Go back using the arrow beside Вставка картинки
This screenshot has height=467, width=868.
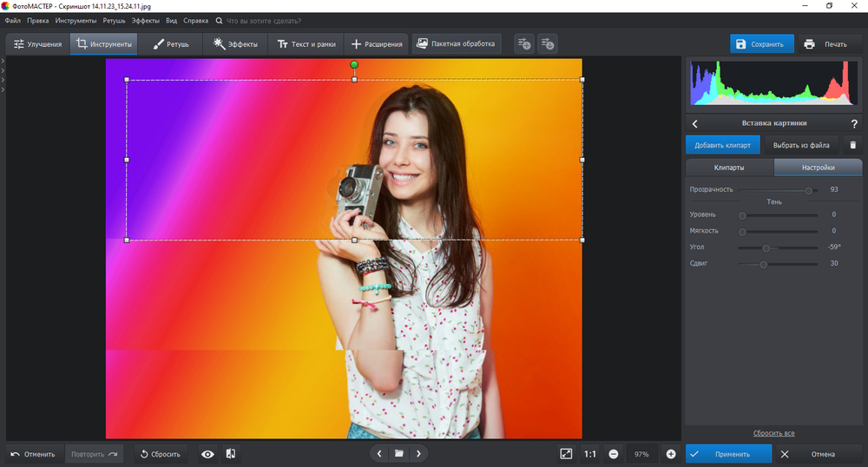(695, 124)
